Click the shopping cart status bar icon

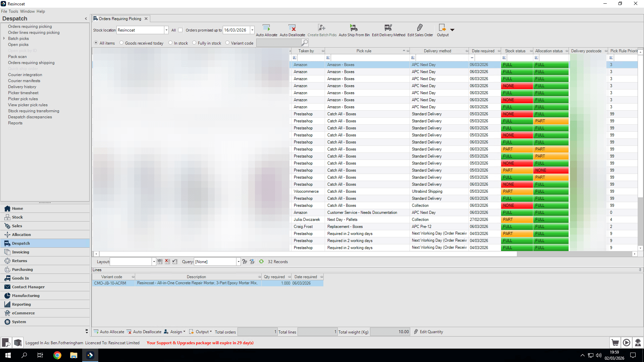pos(615,343)
